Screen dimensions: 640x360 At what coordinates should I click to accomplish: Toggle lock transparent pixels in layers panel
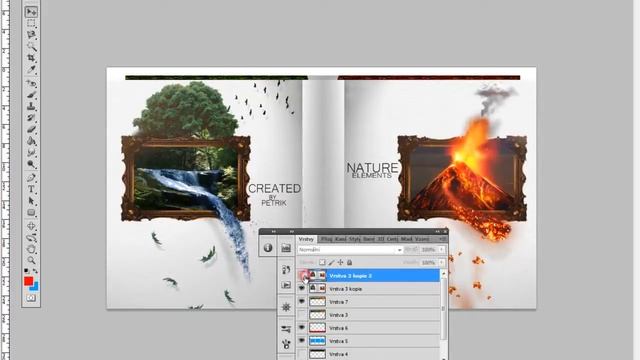tap(322, 262)
